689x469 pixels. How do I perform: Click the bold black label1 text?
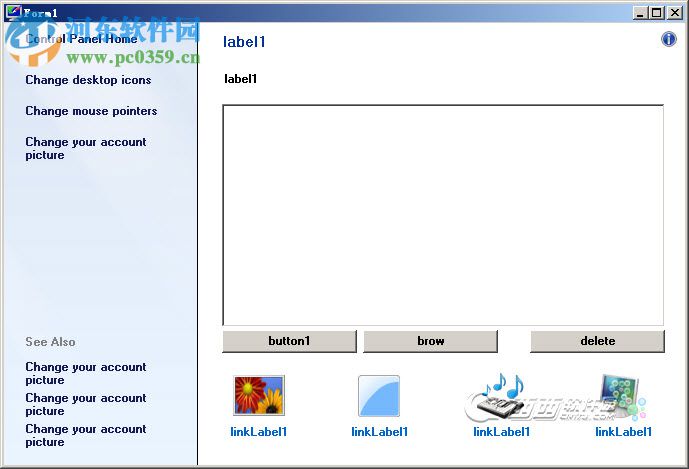point(240,79)
